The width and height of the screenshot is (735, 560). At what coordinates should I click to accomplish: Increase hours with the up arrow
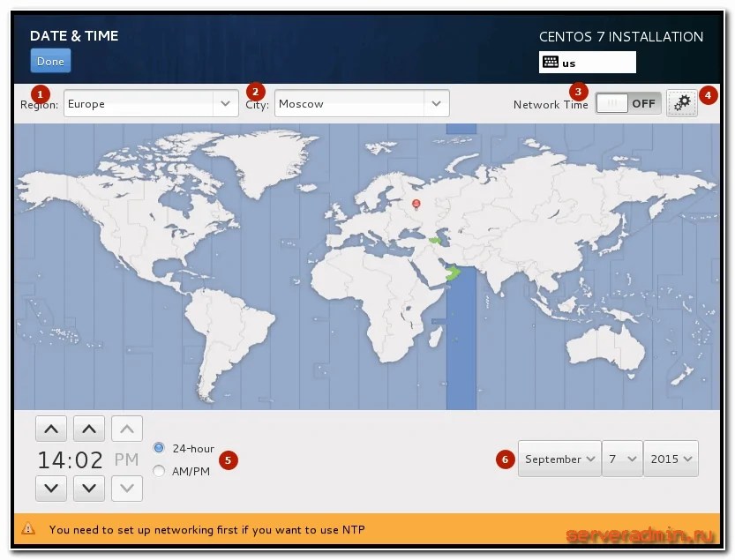tap(51, 429)
